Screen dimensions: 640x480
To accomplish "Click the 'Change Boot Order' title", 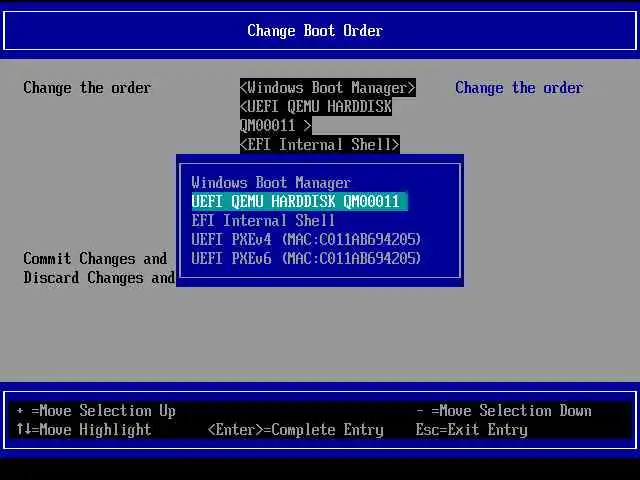I will click(315, 31).
